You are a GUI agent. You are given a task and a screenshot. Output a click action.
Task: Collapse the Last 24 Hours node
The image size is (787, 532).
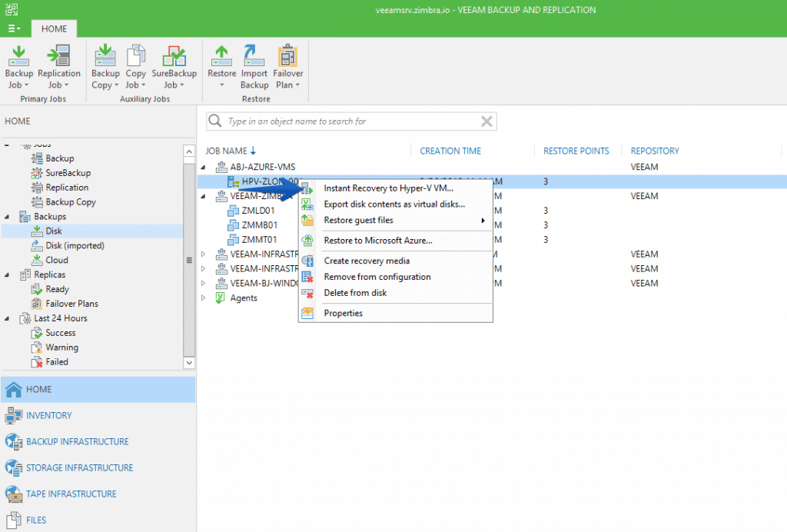tap(7, 319)
